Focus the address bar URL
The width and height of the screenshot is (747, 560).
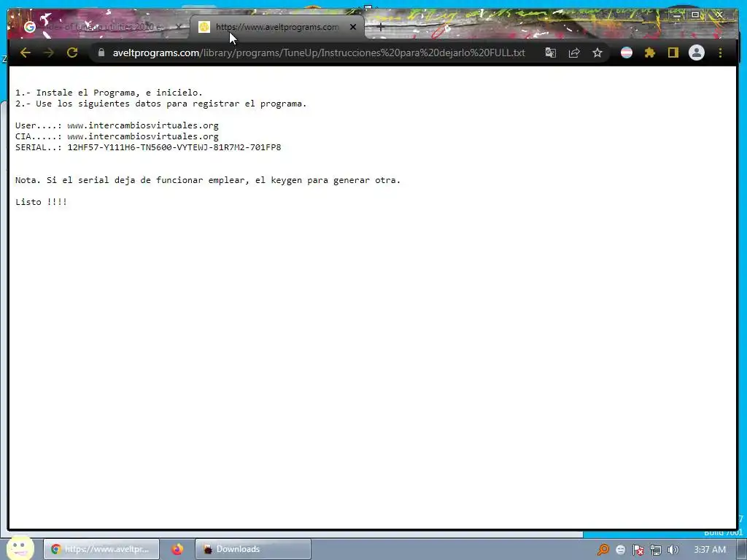318,52
